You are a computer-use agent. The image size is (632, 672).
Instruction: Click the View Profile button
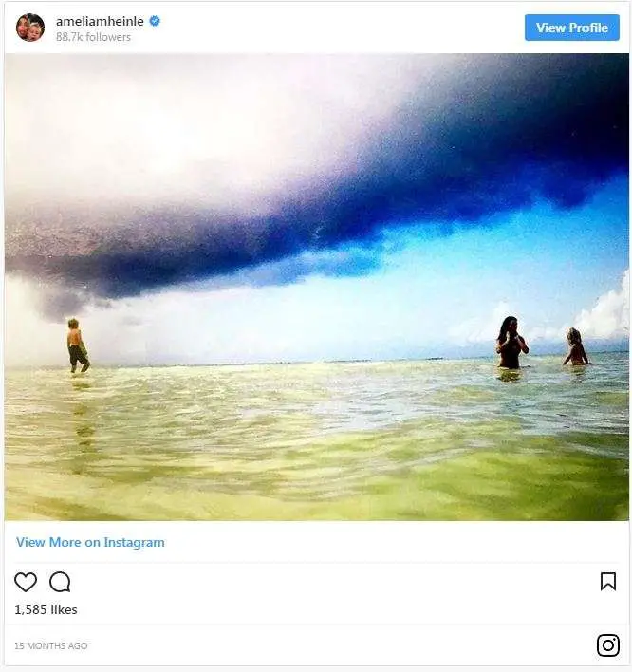[572, 28]
